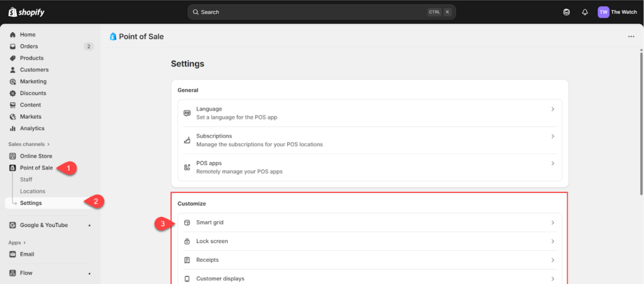
Task: Click the Lock screen padlock icon
Action: tap(187, 241)
